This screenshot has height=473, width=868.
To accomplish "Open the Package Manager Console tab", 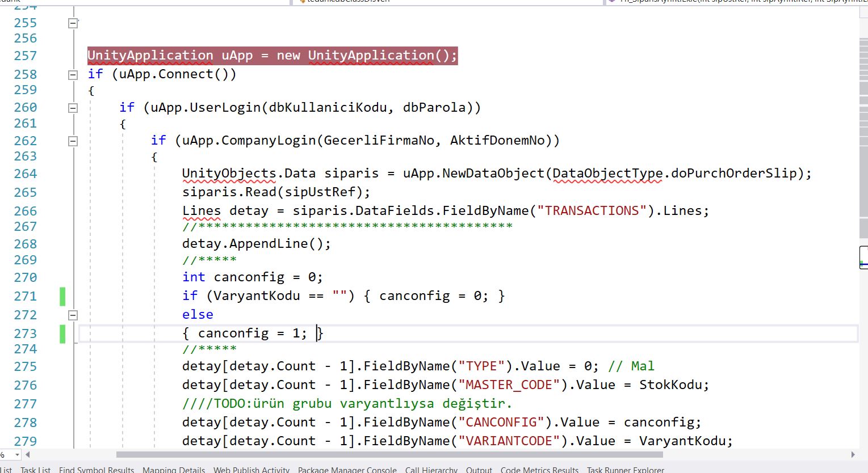I will pos(347,470).
